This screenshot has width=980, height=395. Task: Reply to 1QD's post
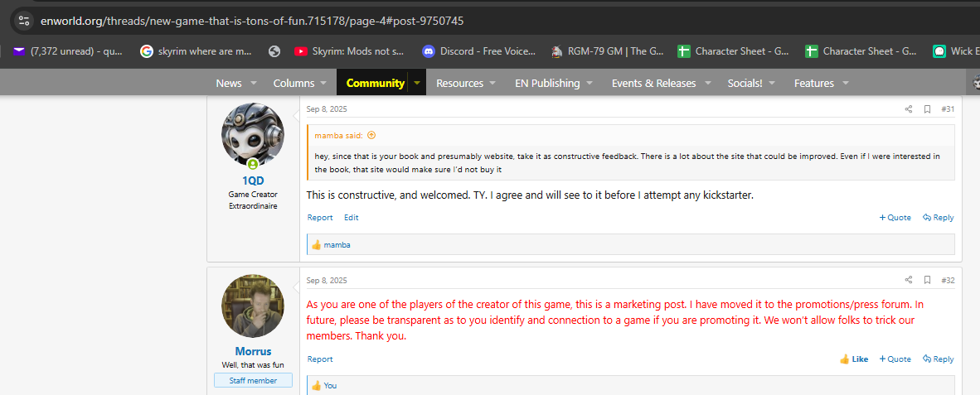point(938,218)
